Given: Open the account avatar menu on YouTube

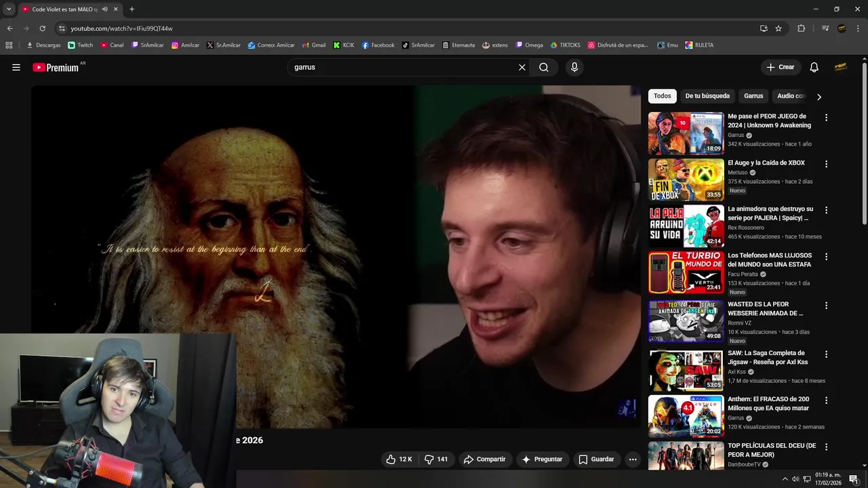Looking at the screenshot, I should tap(841, 67).
